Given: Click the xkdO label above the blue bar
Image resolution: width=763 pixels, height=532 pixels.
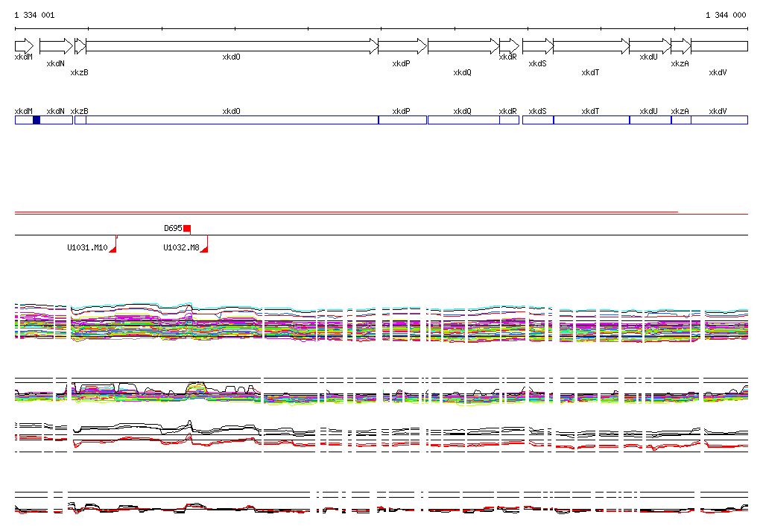Looking at the screenshot, I should tap(231, 112).
